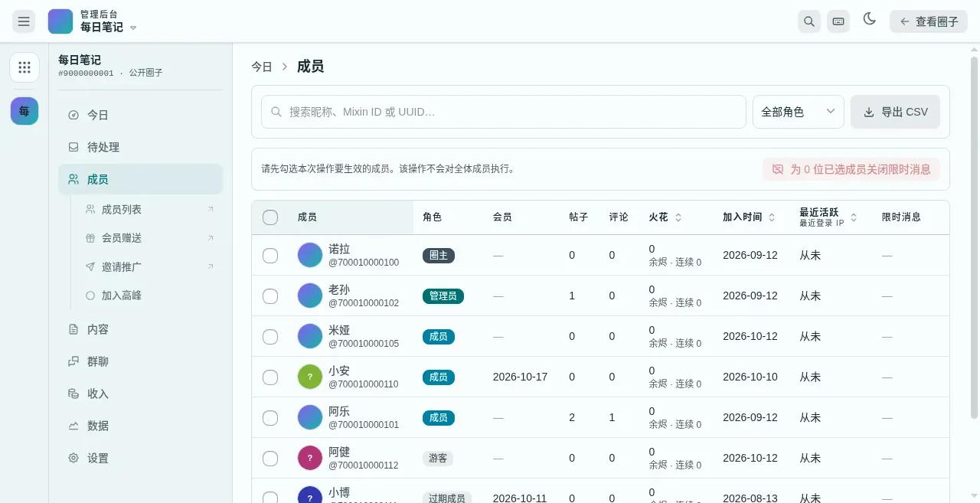Open 群聊 in the sidebar
Screen dimensions: 980x503
[140, 361]
